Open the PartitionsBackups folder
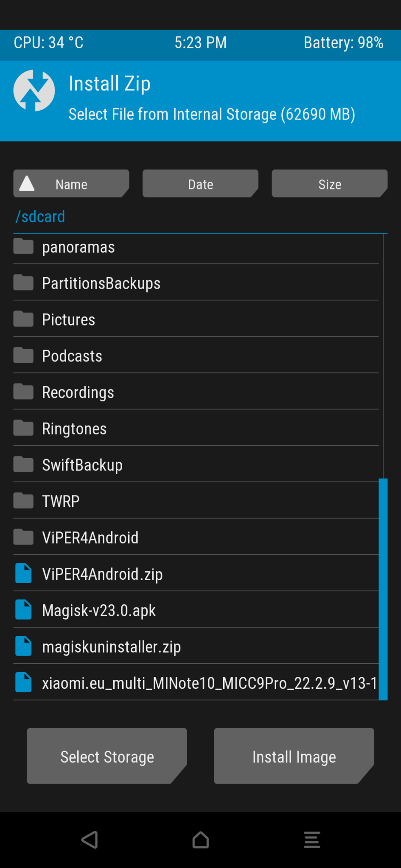This screenshot has height=868, width=401. tap(101, 283)
